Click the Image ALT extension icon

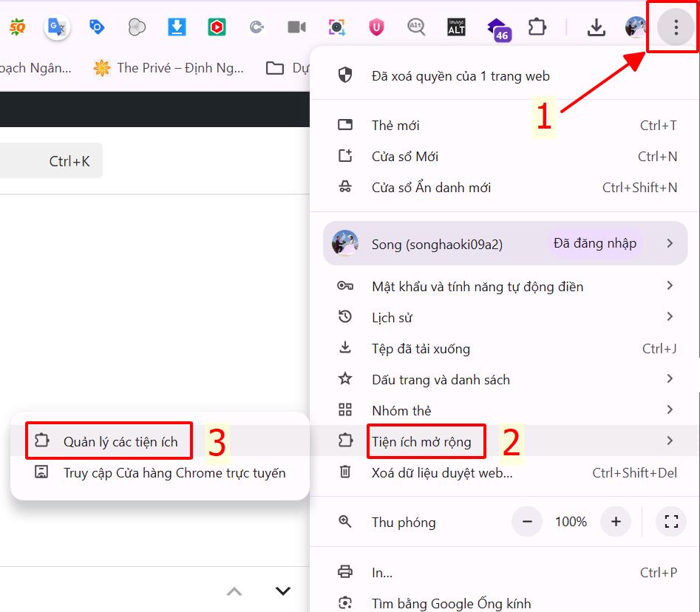point(456,27)
